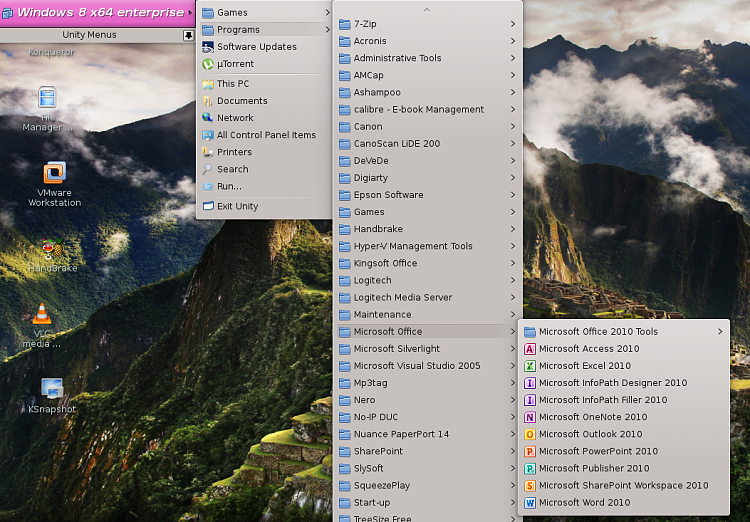Toggle the Unity Menus pin button
The width and height of the screenshot is (750, 522).
coord(188,35)
